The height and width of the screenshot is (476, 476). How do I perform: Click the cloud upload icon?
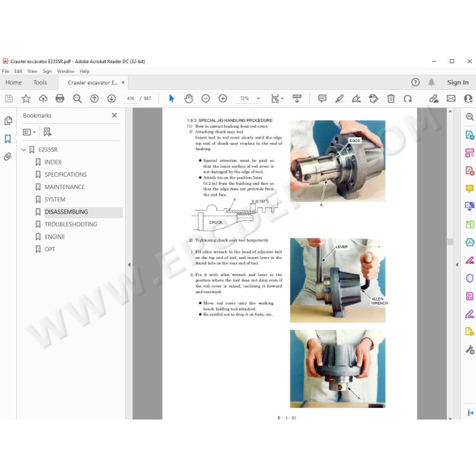pyautogui.click(x=43, y=99)
